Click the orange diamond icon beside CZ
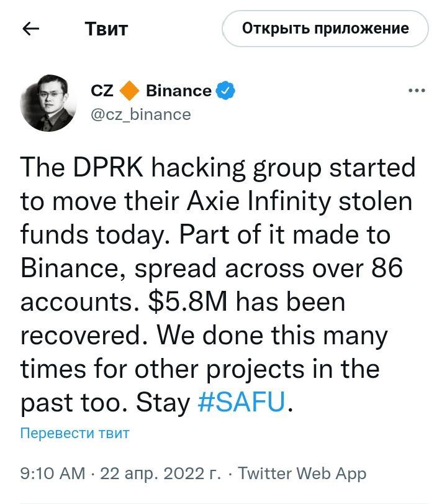447x504 pixels. [x=130, y=91]
